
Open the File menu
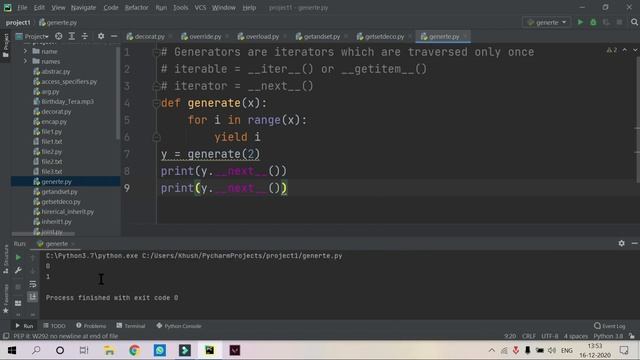click(x=22, y=7)
